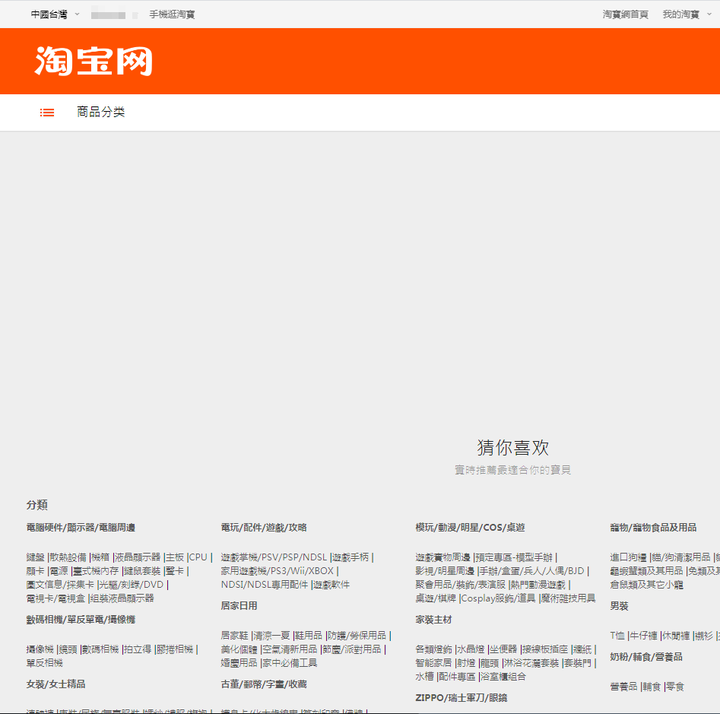Select the 牛仔褲 link
720x714 pixels.
pyautogui.click(x=643, y=636)
